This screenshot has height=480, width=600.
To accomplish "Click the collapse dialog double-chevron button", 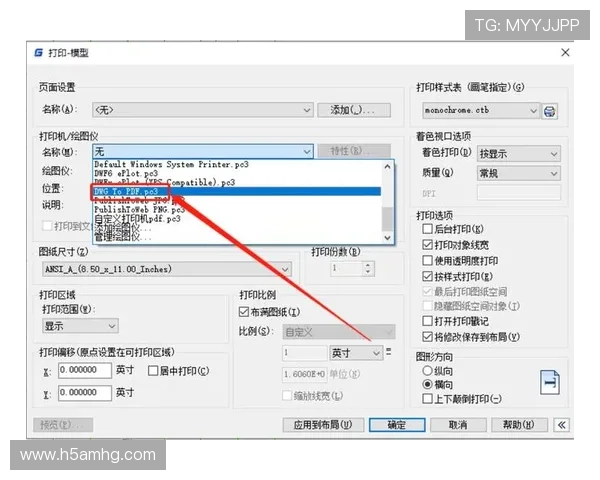I will pyautogui.click(x=561, y=425).
